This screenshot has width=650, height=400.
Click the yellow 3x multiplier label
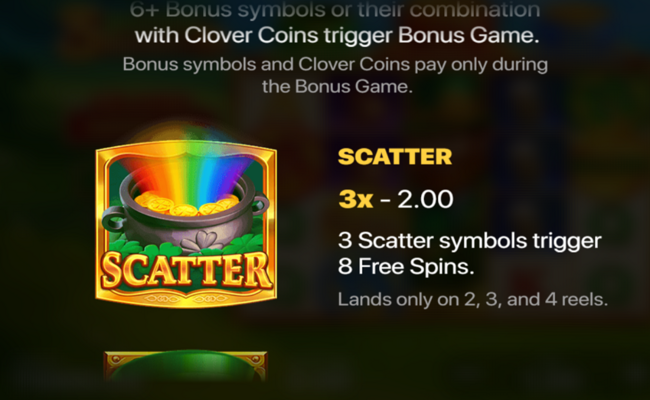click(356, 199)
